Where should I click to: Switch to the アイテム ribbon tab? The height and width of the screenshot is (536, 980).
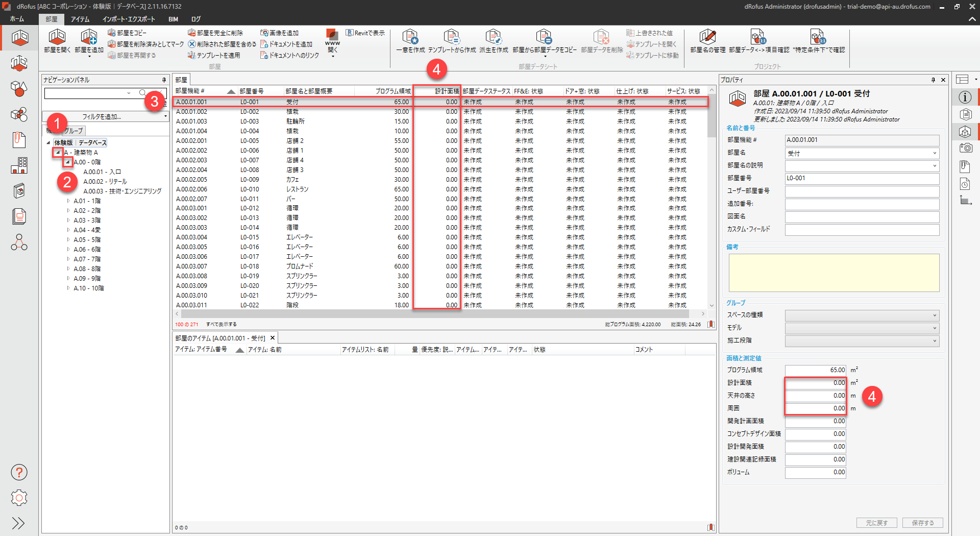tap(80, 19)
